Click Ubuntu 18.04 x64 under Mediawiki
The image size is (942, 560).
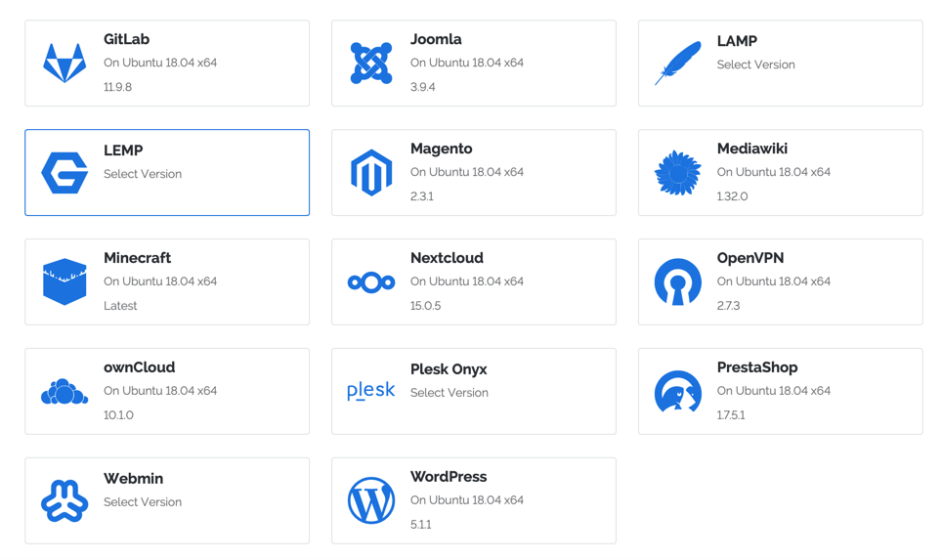(783, 172)
